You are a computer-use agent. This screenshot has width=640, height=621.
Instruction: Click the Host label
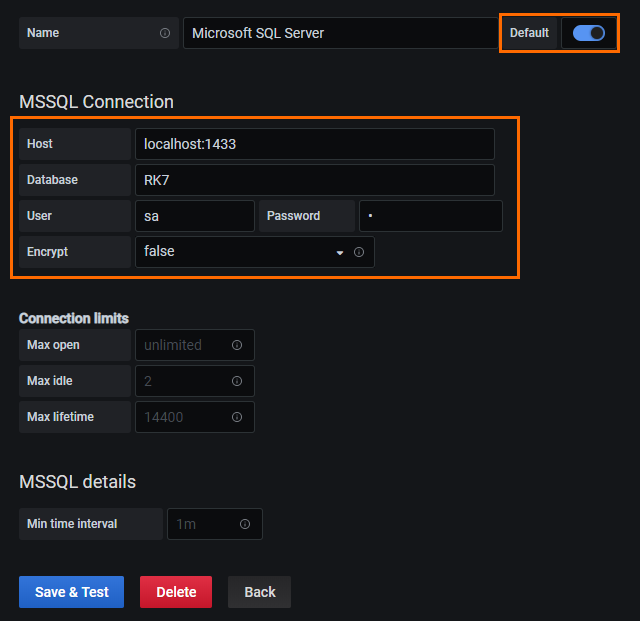40,144
